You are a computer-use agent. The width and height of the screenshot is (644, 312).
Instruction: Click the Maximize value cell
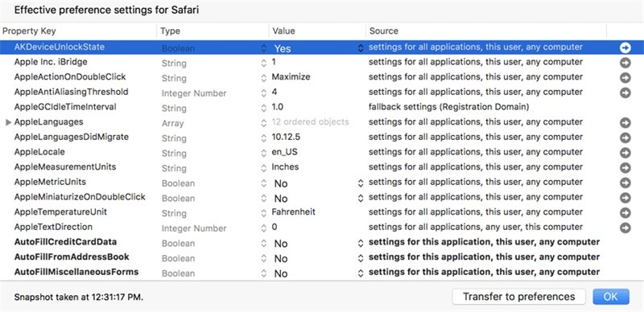(291, 77)
